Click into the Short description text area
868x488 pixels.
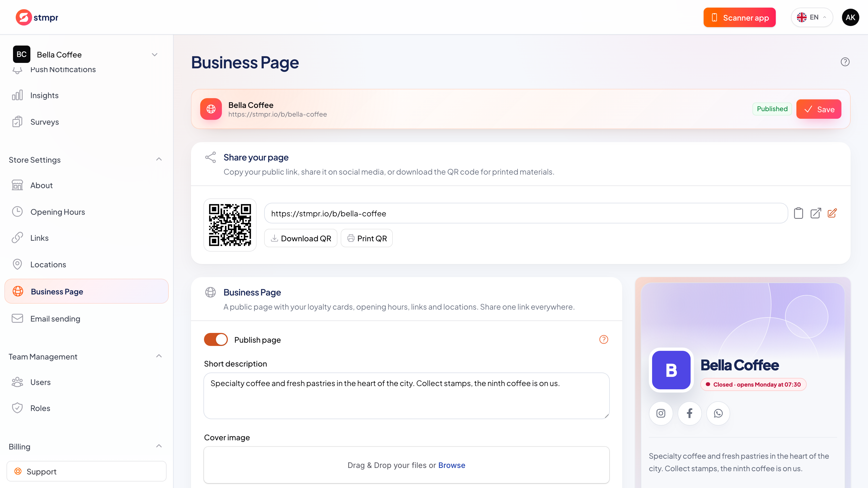(x=406, y=396)
